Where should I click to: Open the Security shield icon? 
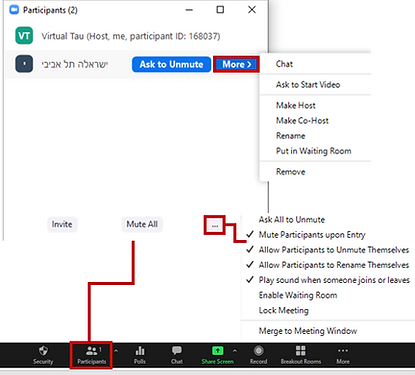click(43, 351)
